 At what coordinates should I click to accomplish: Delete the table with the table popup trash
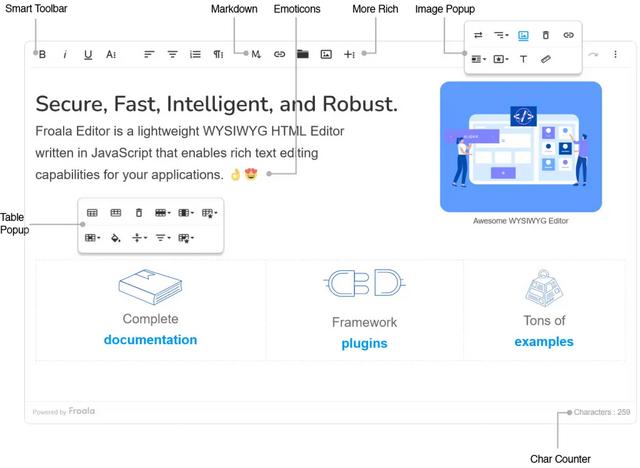(x=139, y=213)
